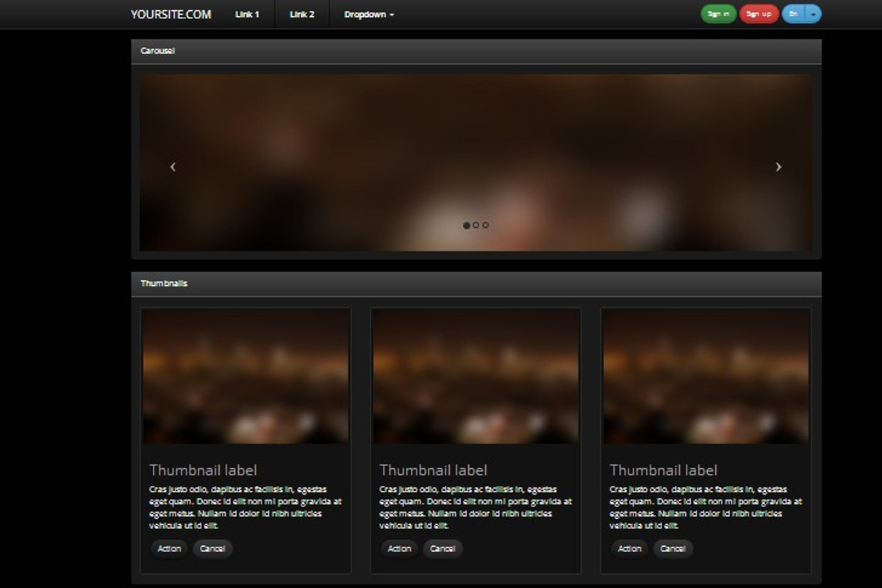Click the red Sign up button
This screenshot has width=882, height=588.
pyautogui.click(x=759, y=14)
